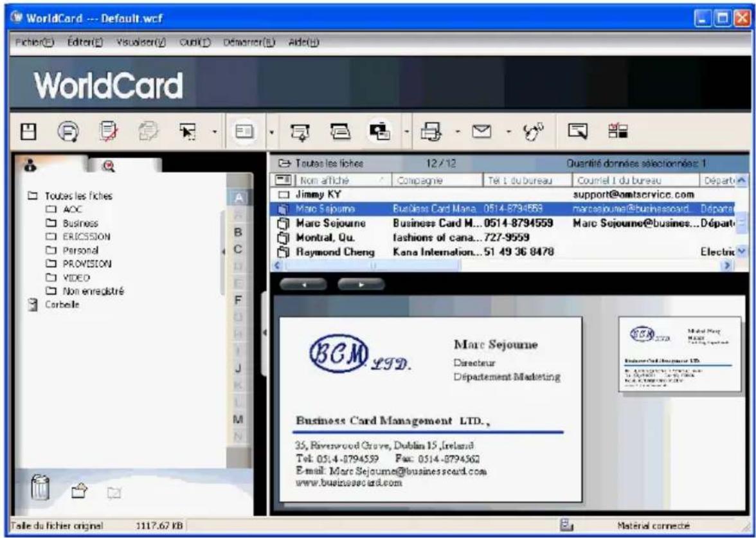The height and width of the screenshot is (538, 756).
Task: Select the Montral, Qu. contact row
Action: click(504, 237)
